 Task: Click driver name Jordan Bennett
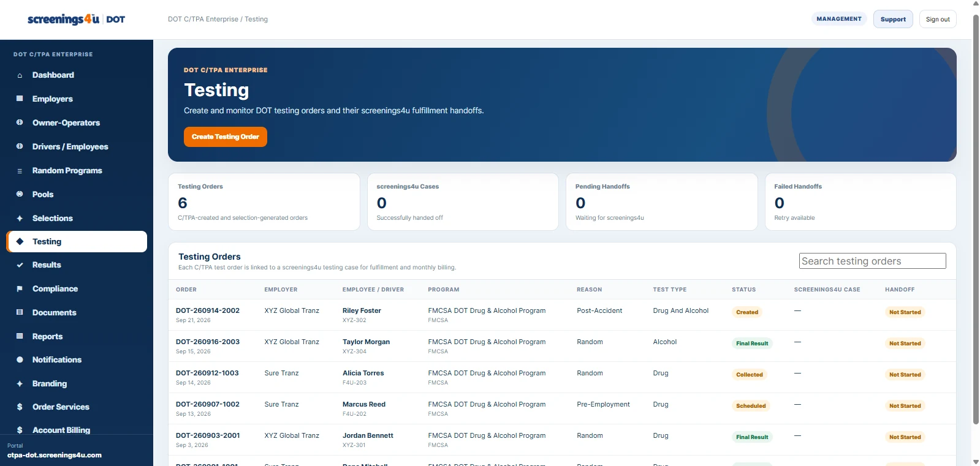point(368,435)
